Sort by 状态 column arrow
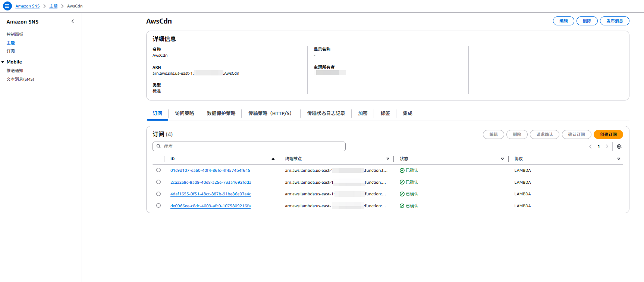 tap(502, 159)
